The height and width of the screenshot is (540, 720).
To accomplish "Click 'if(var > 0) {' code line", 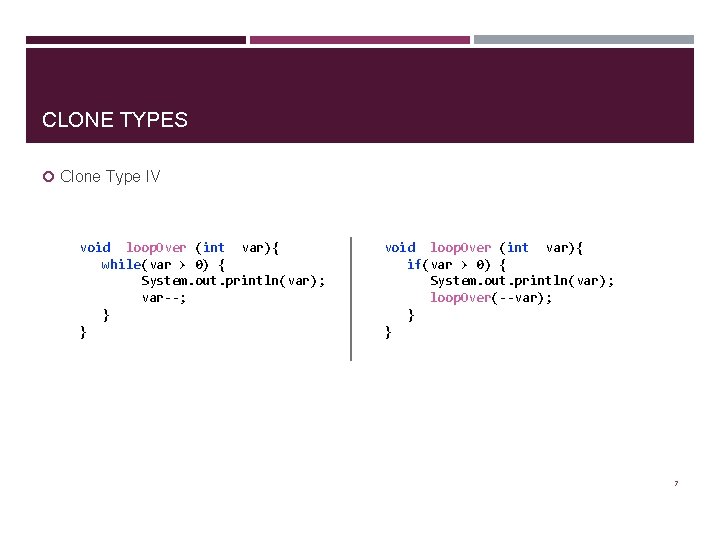I will tap(456, 264).
